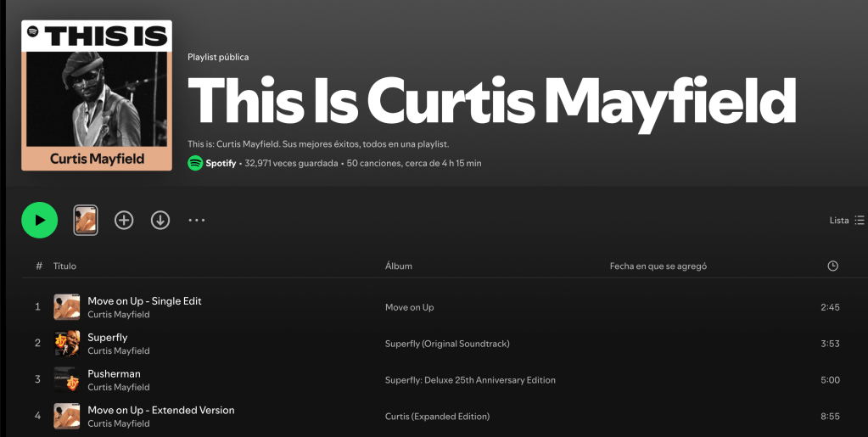Click the Move on Up - Extended Version thumbnail
The image size is (868, 437).
click(67, 417)
